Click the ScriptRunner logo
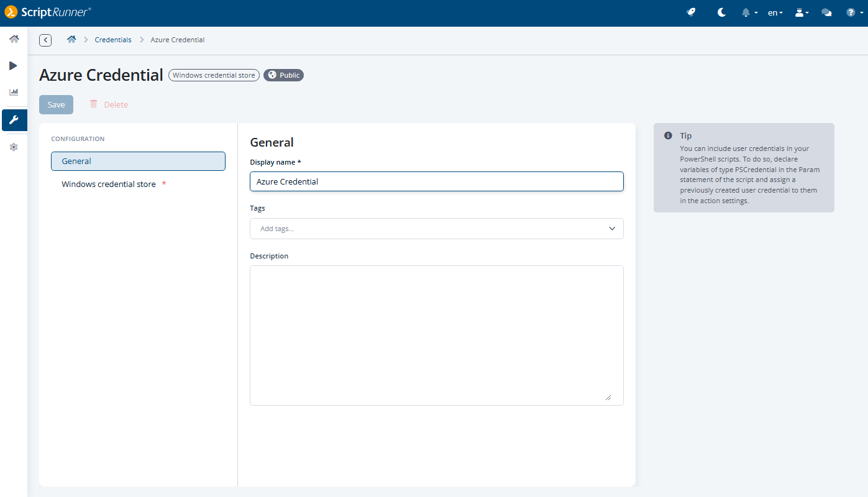The width and height of the screenshot is (868, 497). pyautogui.click(x=48, y=12)
